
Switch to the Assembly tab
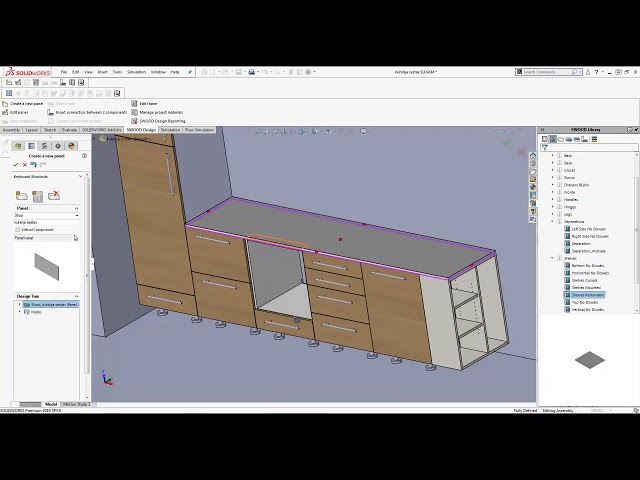(x=11, y=130)
